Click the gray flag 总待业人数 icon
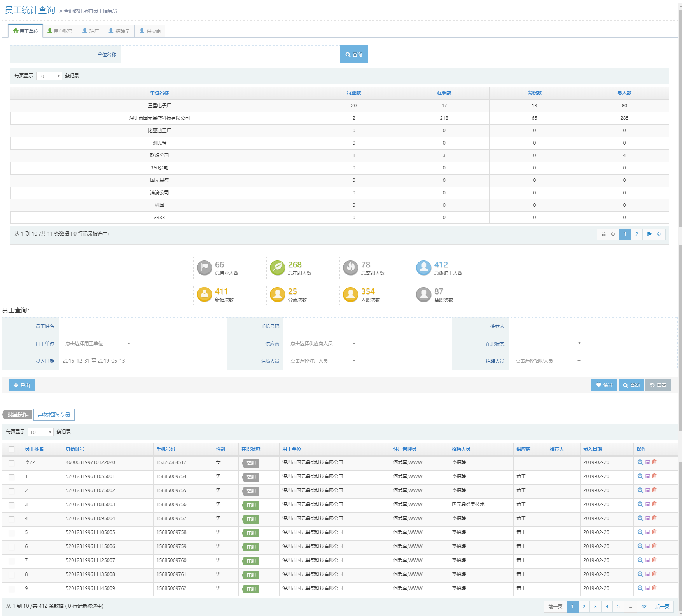Image resolution: width=682 pixels, height=616 pixels. click(x=204, y=268)
